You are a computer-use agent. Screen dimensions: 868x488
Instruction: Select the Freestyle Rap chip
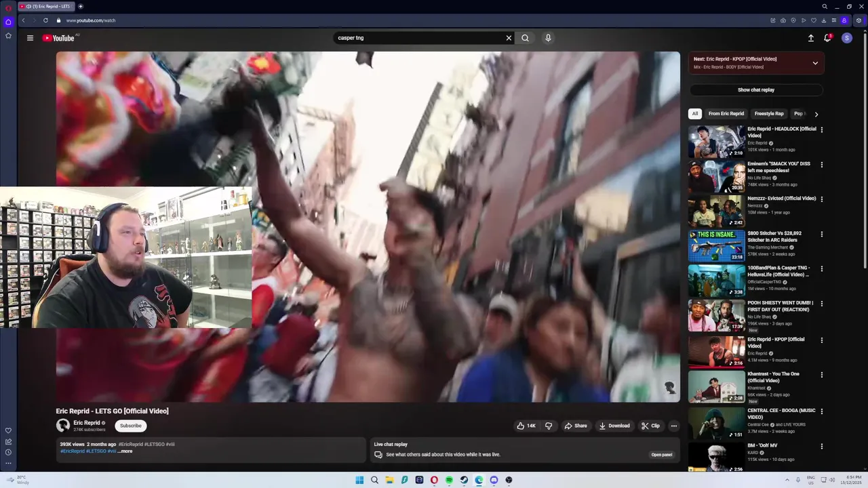(769, 114)
